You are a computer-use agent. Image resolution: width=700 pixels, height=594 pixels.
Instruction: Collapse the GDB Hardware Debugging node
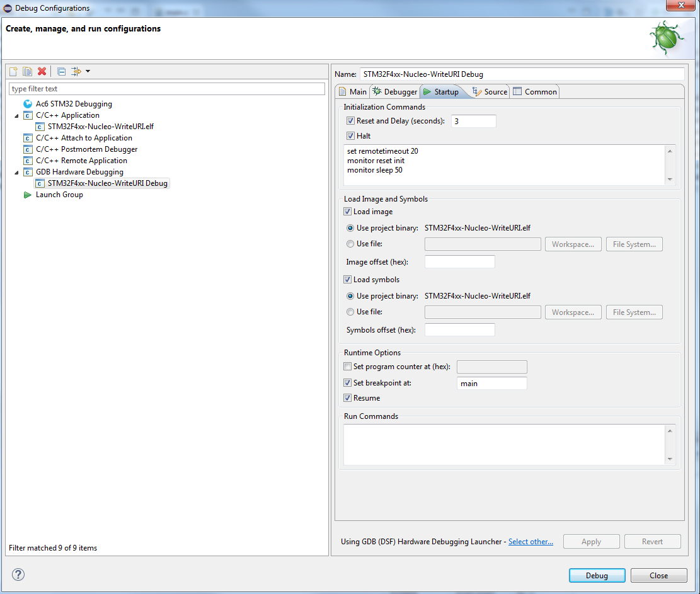tap(16, 173)
